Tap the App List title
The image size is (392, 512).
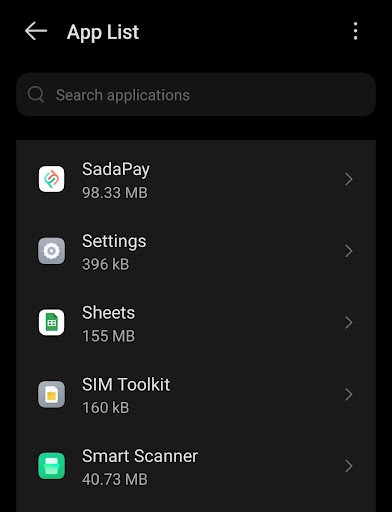[103, 32]
